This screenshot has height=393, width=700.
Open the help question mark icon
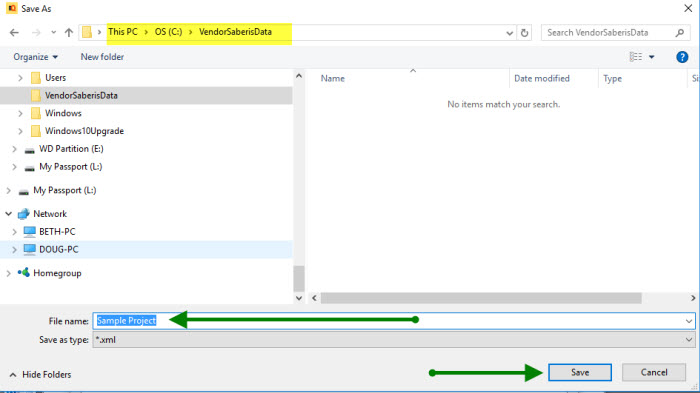tap(682, 57)
